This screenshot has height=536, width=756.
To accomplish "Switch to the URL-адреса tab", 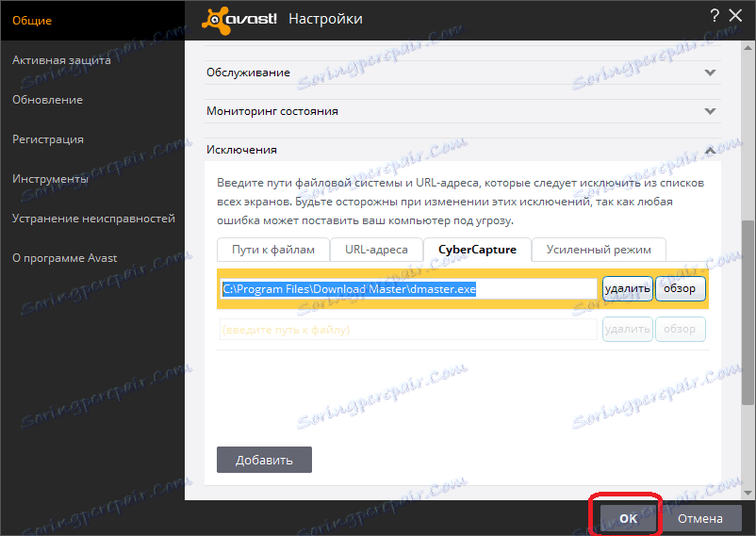I will pos(376,250).
